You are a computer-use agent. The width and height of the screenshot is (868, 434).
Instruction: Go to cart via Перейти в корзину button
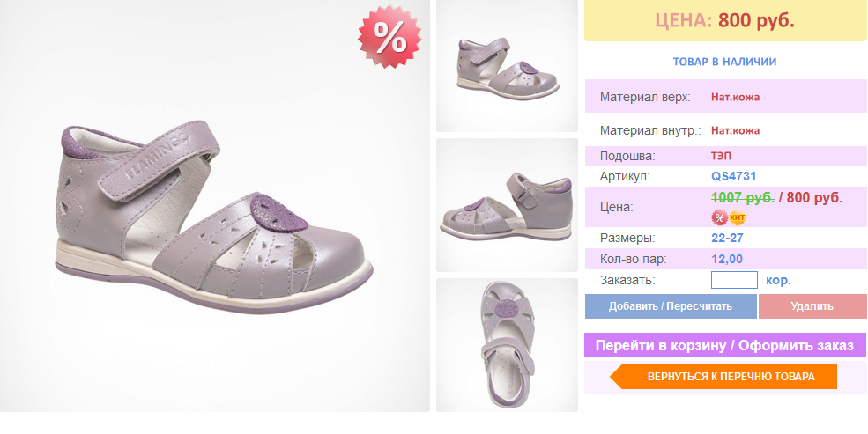[724, 346]
